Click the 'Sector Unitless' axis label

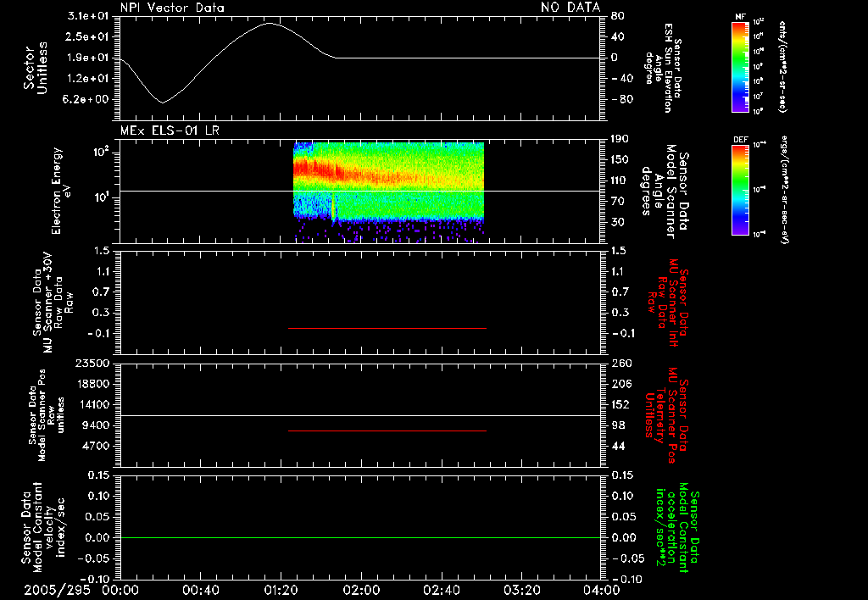tap(36, 68)
